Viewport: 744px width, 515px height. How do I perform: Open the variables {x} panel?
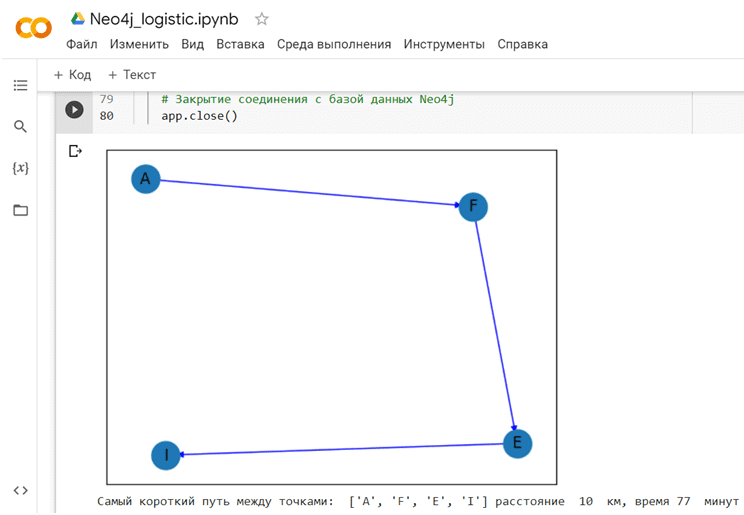click(20, 168)
